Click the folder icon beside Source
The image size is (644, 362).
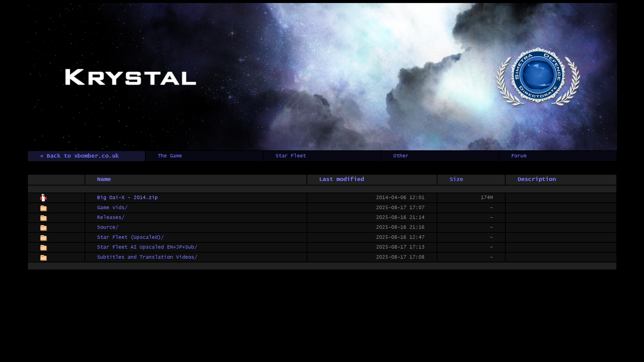pyautogui.click(x=44, y=228)
